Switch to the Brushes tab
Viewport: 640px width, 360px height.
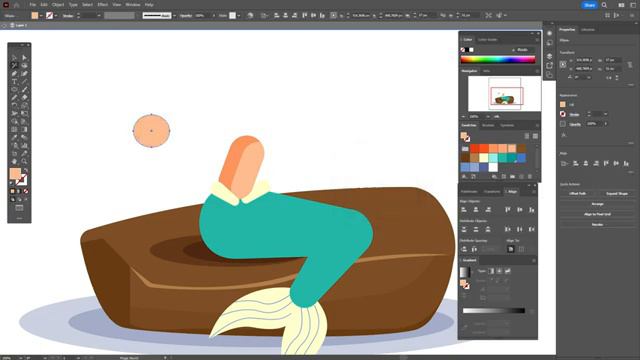488,125
